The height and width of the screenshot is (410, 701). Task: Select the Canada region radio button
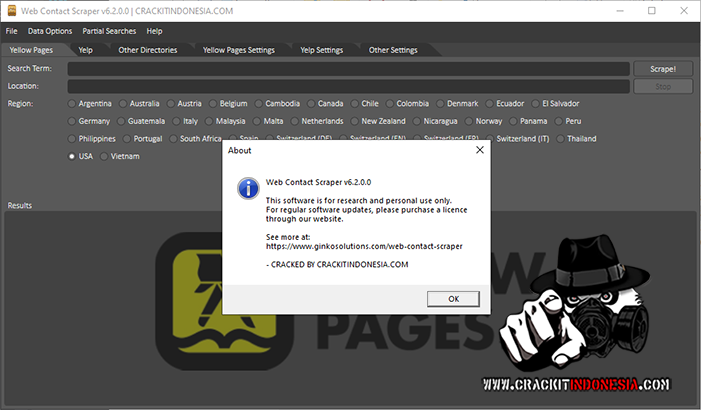312,103
